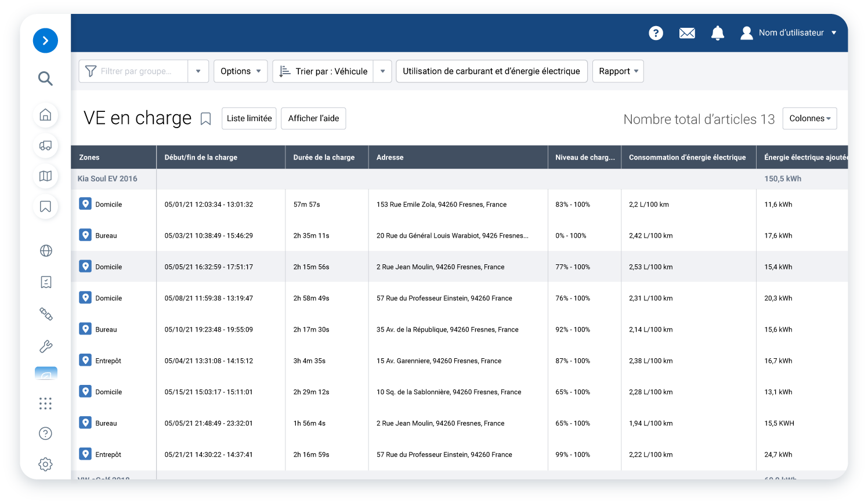Open the Rapport menu

coord(618,71)
